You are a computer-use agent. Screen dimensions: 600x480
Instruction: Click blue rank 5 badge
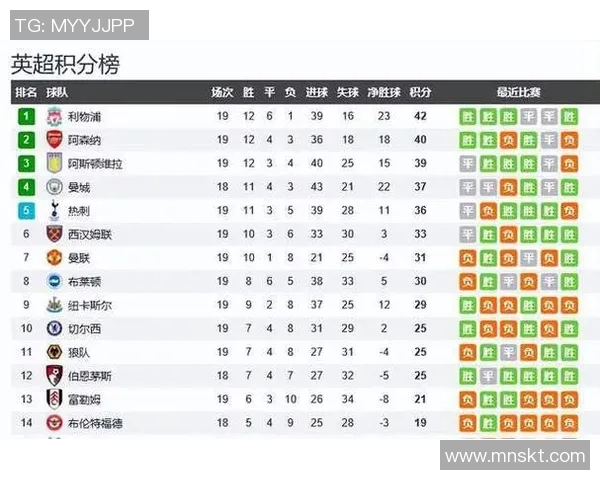pos(26,210)
